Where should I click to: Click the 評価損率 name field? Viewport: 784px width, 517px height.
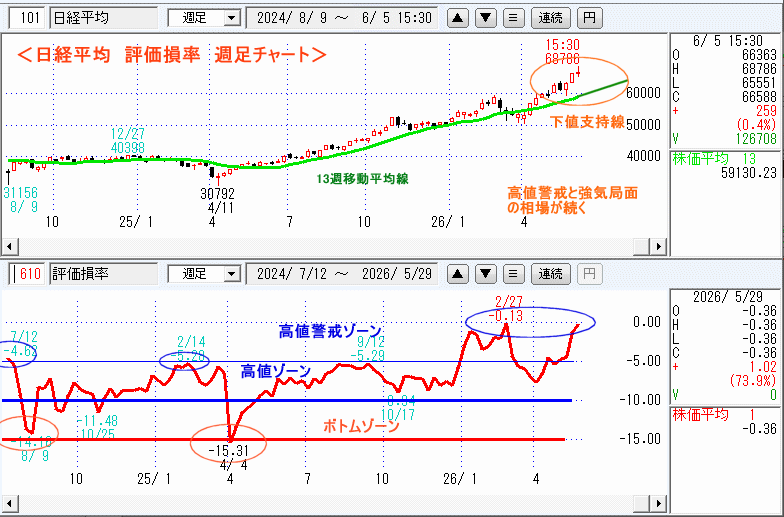[104, 274]
